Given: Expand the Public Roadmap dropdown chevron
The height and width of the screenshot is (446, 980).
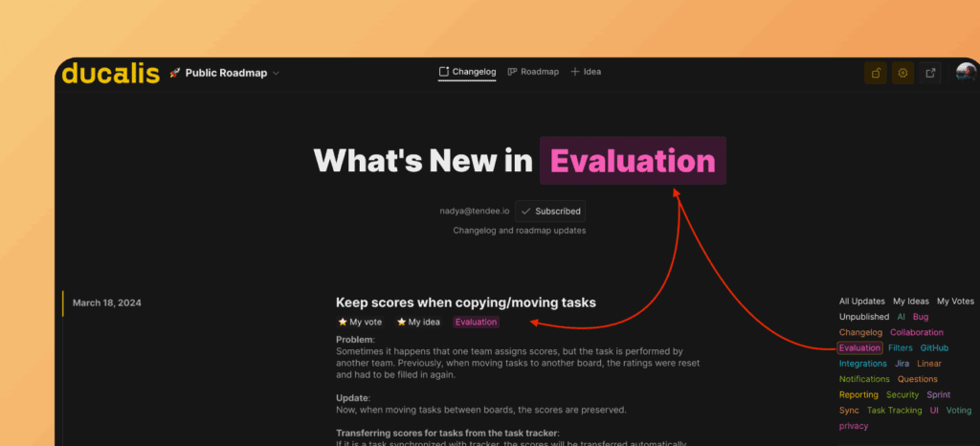Looking at the screenshot, I should click(276, 73).
